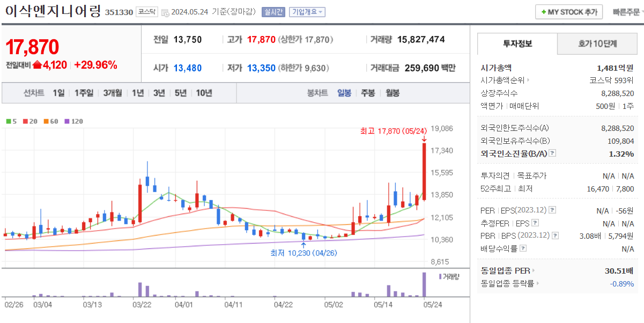Select 10년 line chart period

204,93
